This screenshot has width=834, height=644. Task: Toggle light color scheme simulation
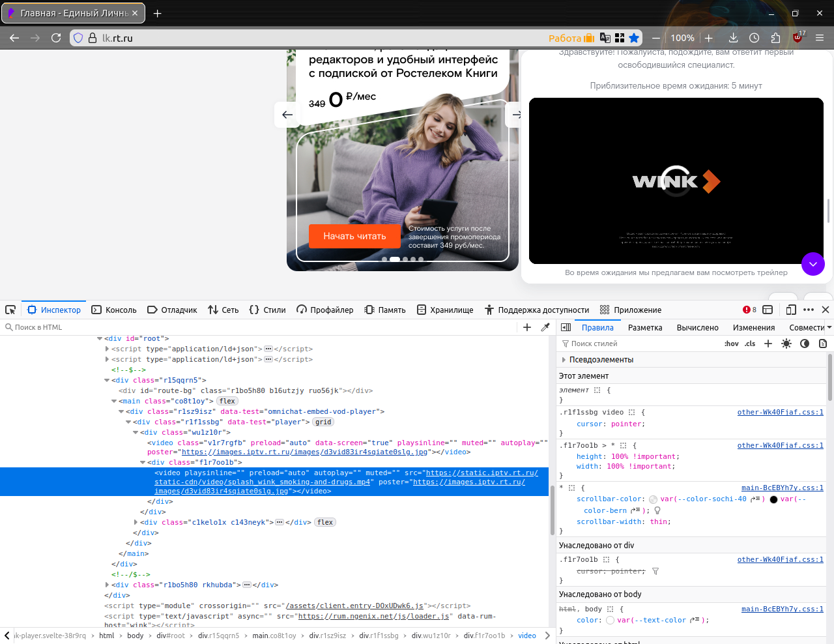786,344
